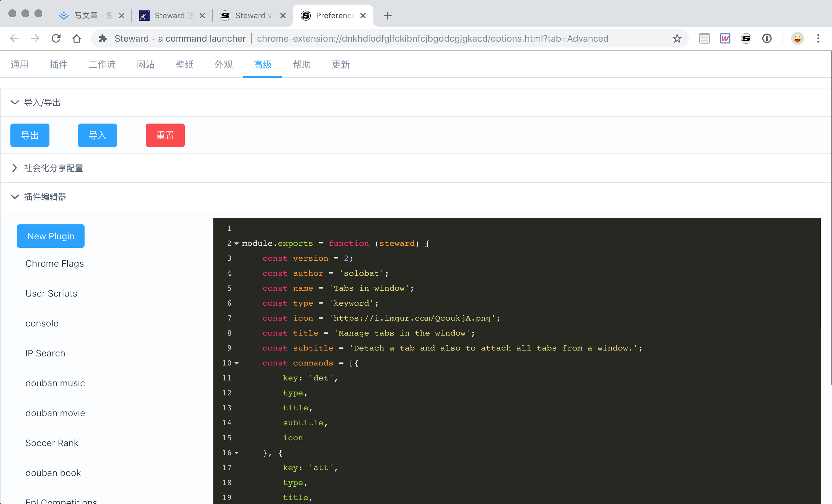
Task: Click the reload page icon
Action: 56,38
